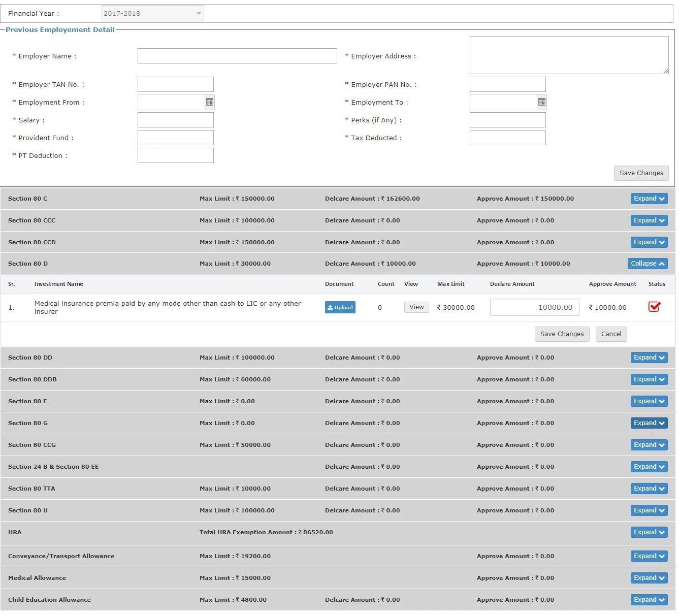Click approve amount ₹ 10000.00 cell
The width and height of the screenshot is (679, 616).
click(x=607, y=307)
